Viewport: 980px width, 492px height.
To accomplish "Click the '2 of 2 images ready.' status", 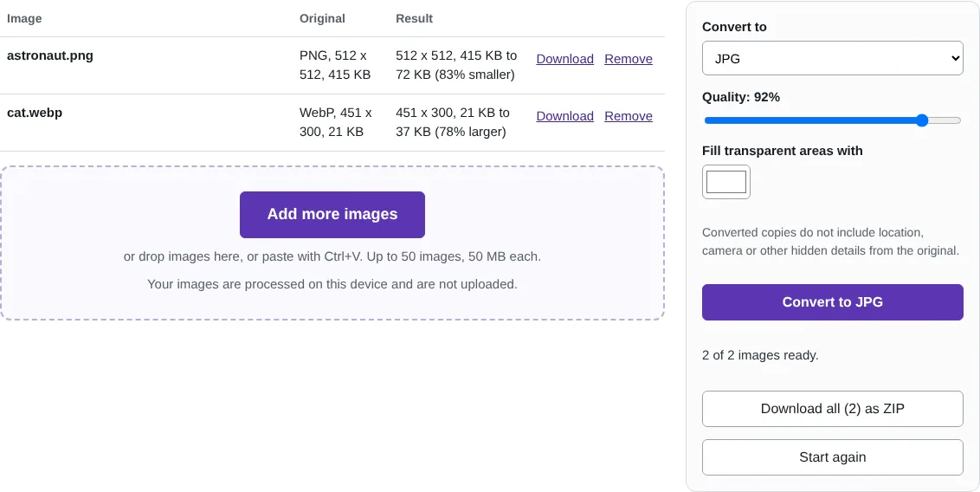I will pos(760,355).
